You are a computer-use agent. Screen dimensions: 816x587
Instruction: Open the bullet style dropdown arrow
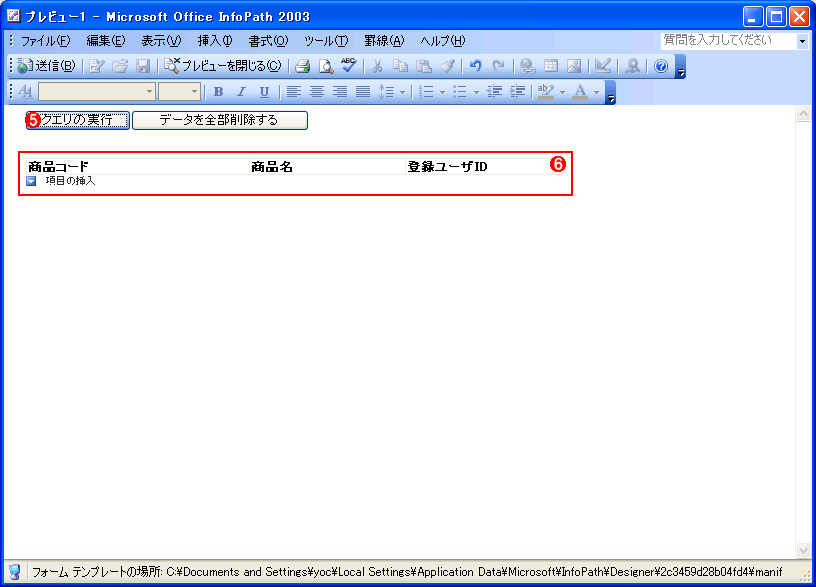[476, 93]
